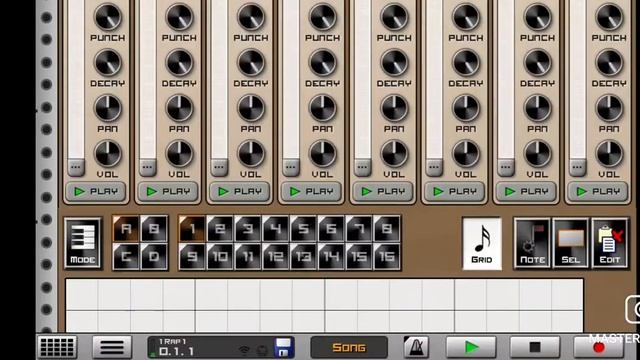
Task: Select pattern 12
Action: (276, 257)
